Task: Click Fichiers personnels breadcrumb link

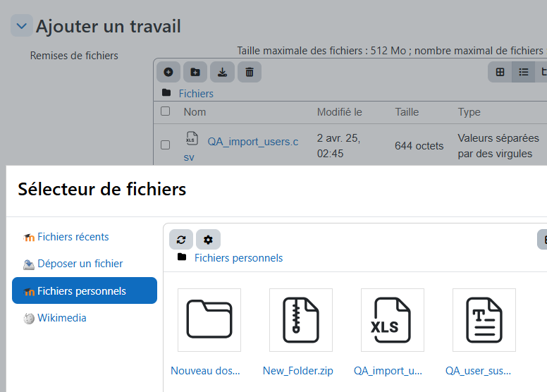Action: 239,258
